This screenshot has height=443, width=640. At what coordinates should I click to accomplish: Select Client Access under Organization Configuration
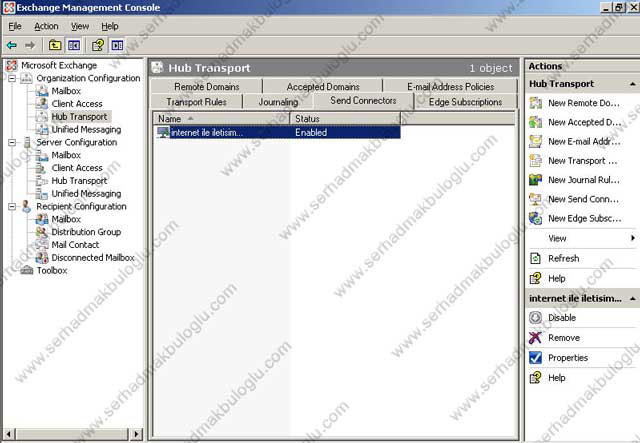tap(77, 104)
